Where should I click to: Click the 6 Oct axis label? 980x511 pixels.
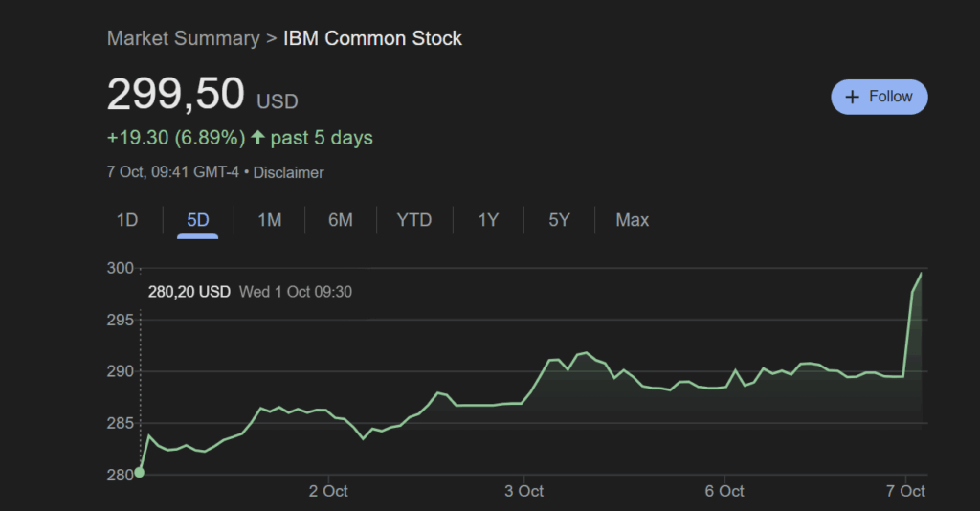(x=724, y=491)
